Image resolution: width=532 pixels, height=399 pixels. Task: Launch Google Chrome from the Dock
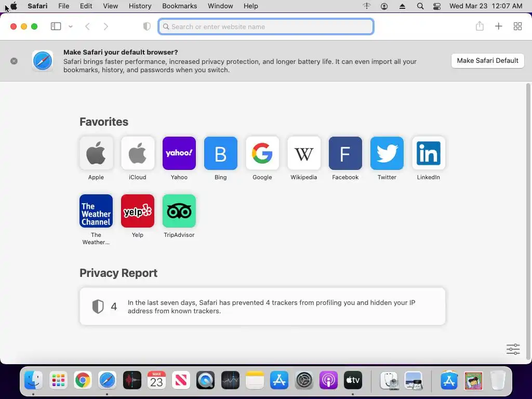83,380
